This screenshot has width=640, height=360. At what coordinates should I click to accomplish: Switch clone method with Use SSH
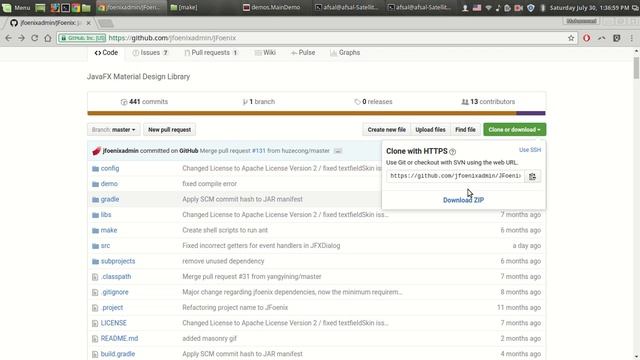(x=530, y=150)
